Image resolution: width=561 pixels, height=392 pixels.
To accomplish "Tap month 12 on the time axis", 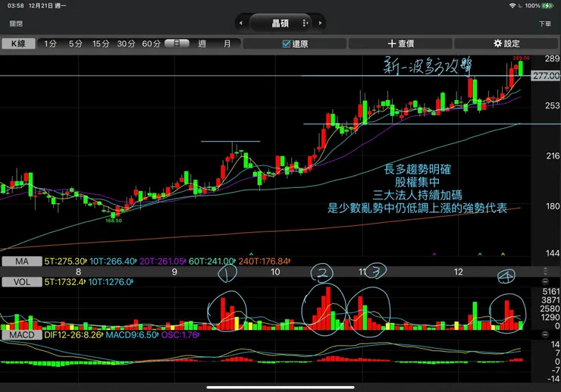I will tap(459, 272).
